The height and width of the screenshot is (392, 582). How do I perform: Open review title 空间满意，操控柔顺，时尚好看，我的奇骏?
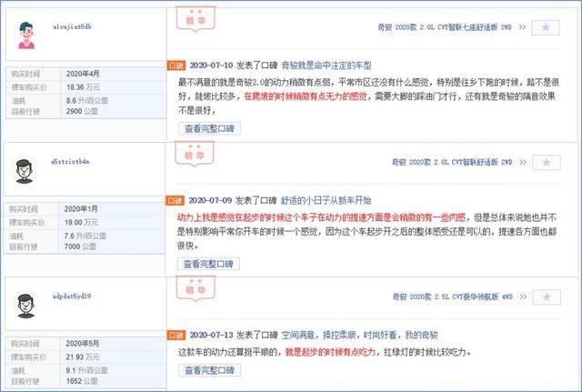360,335
